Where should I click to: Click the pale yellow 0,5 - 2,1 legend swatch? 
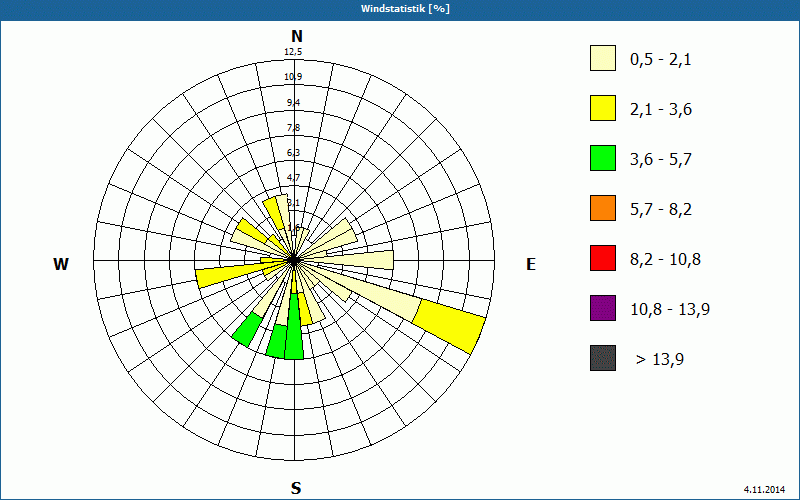point(603,58)
